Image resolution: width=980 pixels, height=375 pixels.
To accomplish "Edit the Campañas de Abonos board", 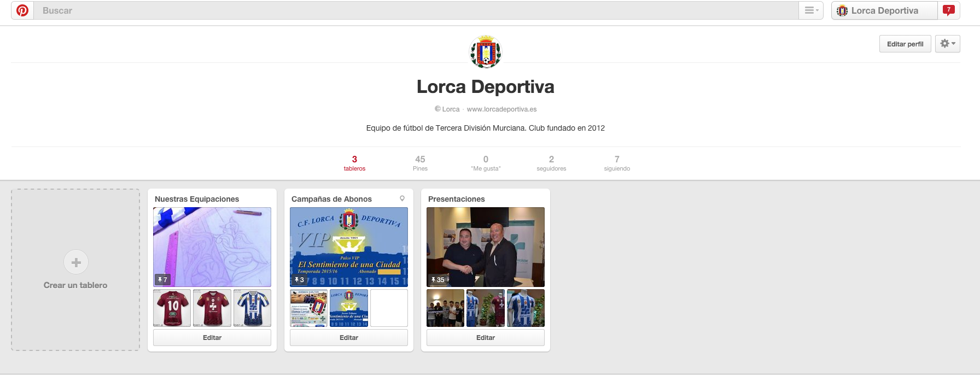I will tap(349, 338).
